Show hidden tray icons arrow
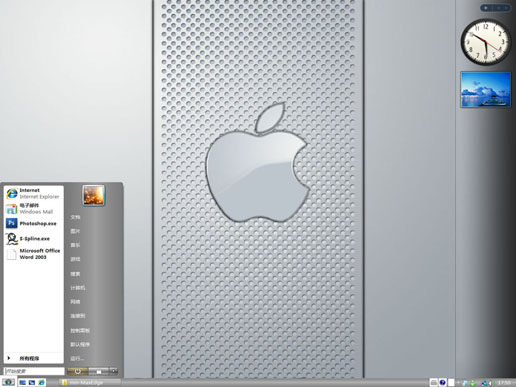Image resolution: width=516 pixels, height=387 pixels. coord(458,383)
